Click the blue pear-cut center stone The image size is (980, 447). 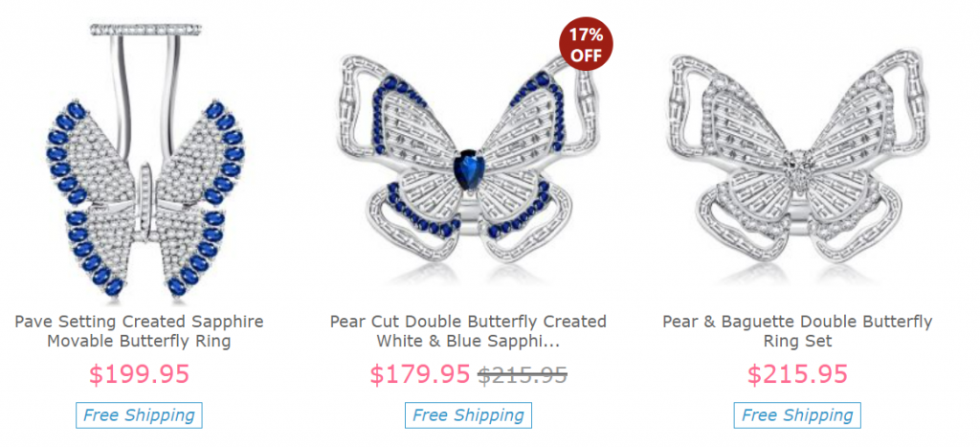(x=468, y=169)
